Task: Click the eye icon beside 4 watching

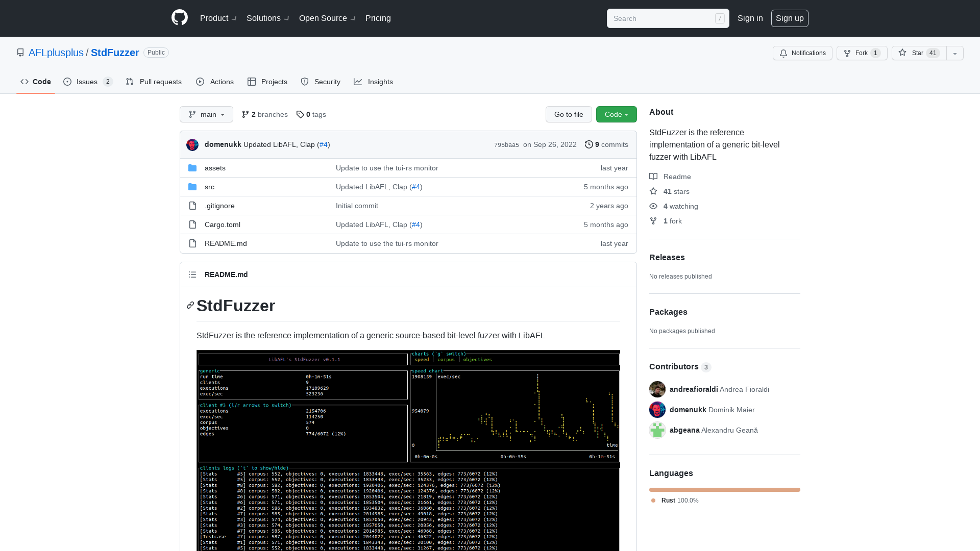Action: coord(653,206)
